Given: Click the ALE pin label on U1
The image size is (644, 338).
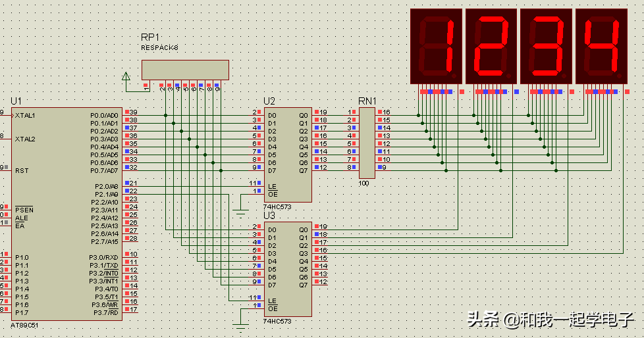Looking at the screenshot, I should [22, 218].
